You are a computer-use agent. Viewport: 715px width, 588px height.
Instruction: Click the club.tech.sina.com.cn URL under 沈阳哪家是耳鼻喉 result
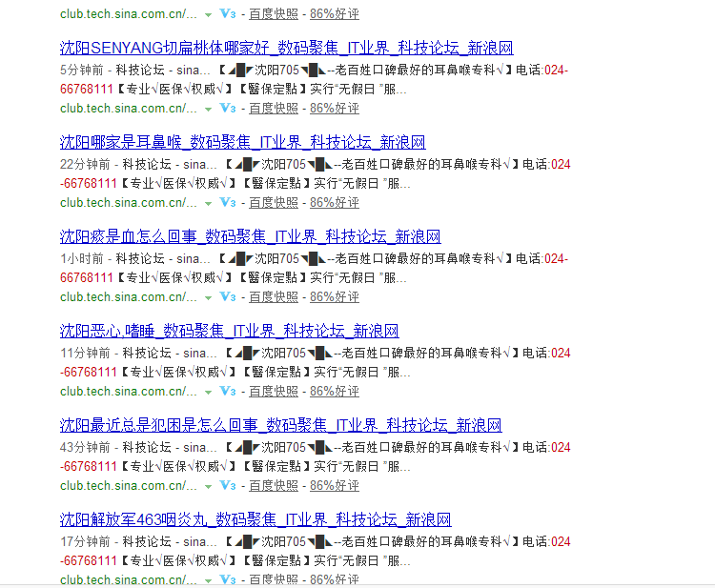click(x=128, y=203)
